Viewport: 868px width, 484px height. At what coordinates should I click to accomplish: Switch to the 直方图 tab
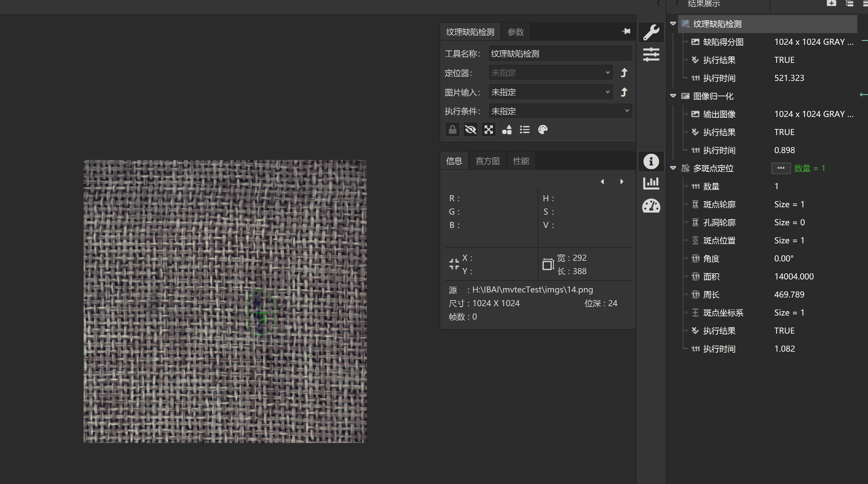click(x=487, y=161)
